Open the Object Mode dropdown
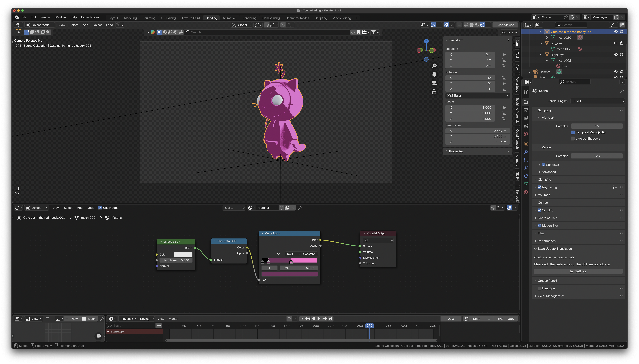 click(40, 25)
